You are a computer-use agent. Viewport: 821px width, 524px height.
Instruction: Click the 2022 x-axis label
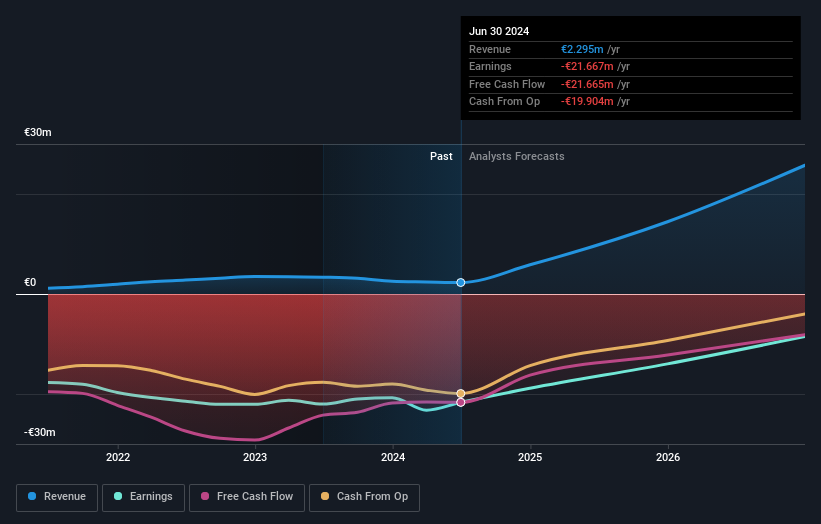118,457
